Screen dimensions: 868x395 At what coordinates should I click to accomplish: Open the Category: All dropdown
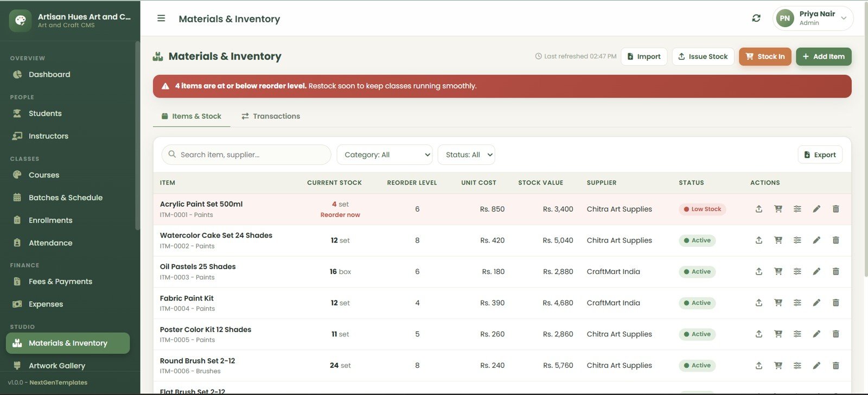[385, 155]
